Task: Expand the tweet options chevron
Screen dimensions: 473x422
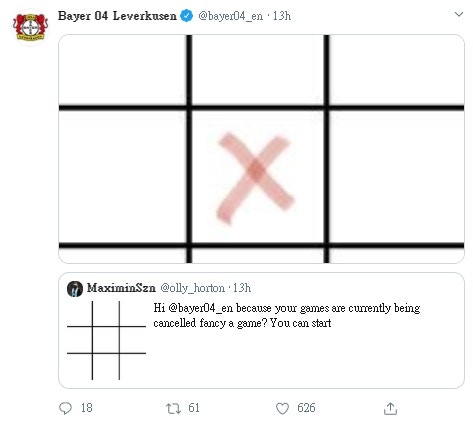Action: [459, 14]
